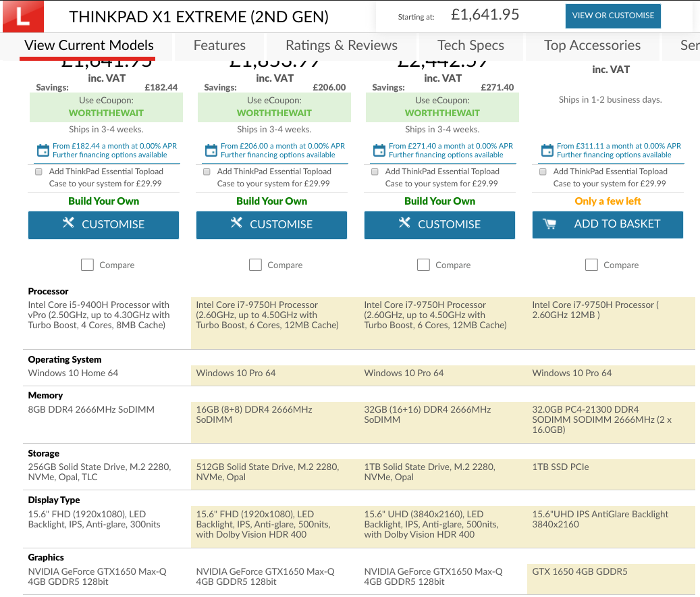Check Compare above the Add to Basket model's specs

[591, 265]
